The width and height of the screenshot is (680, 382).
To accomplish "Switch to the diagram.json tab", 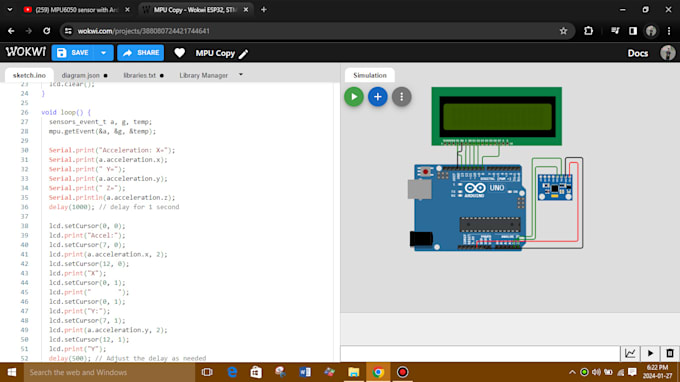I will tap(81, 75).
